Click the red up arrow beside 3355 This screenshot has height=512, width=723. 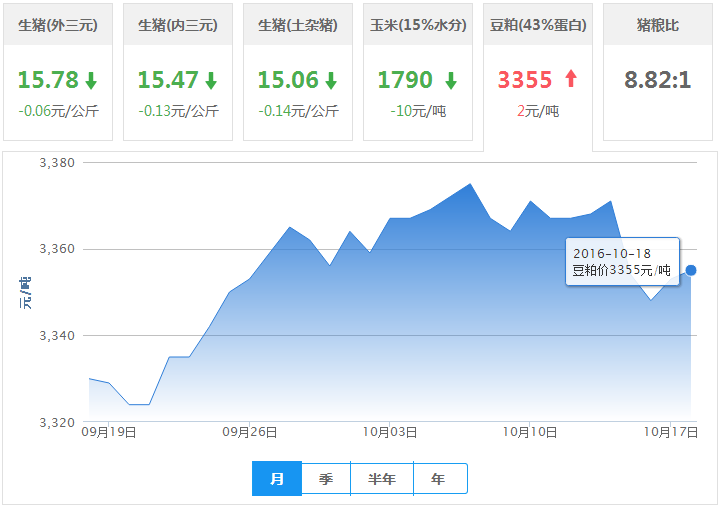pos(571,78)
